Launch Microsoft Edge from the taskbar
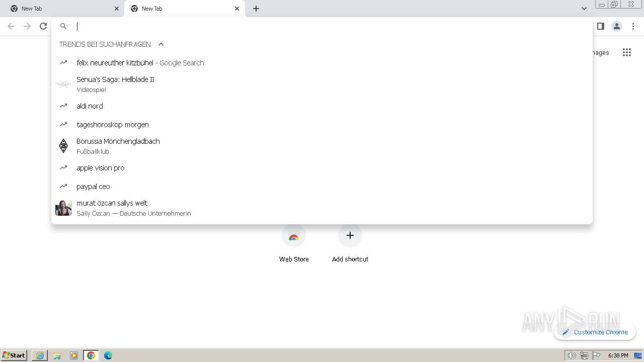The image size is (644, 362). (108, 355)
